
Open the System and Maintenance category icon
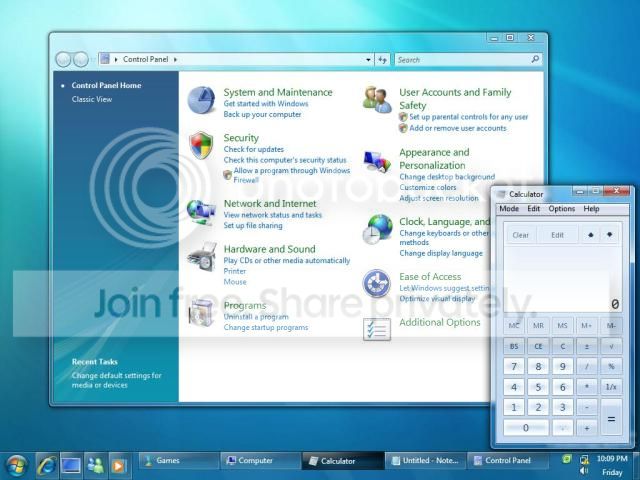[202, 101]
